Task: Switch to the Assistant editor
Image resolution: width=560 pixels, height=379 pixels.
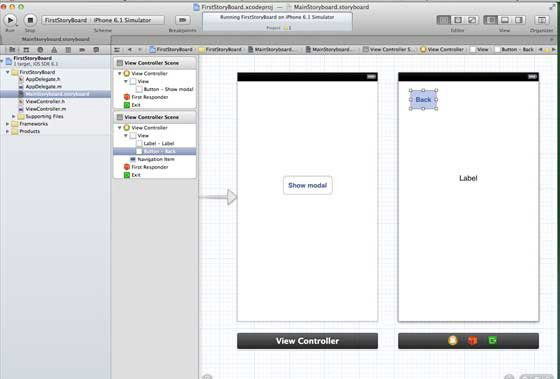Action: coord(458,20)
